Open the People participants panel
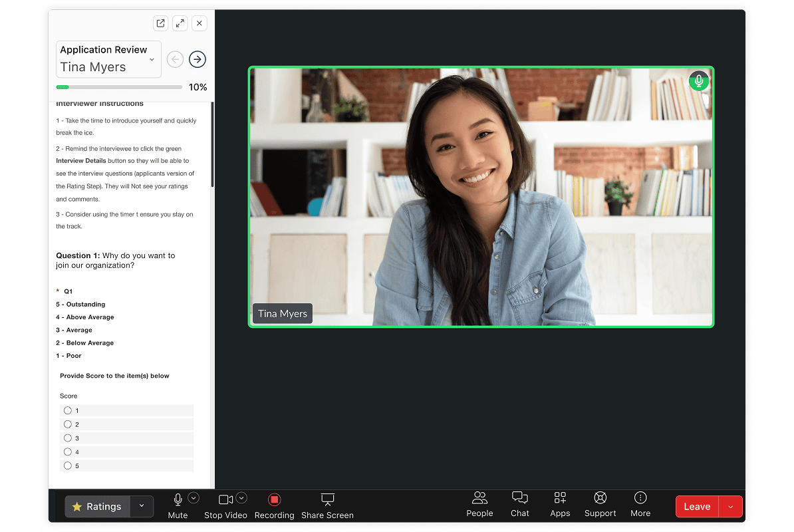This screenshot has height=532, width=794. 479,505
